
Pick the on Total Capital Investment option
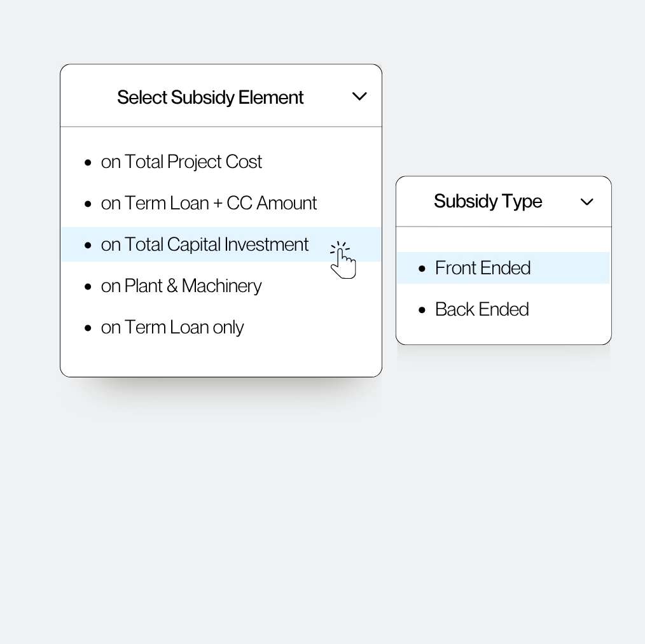(x=205, y=244)
